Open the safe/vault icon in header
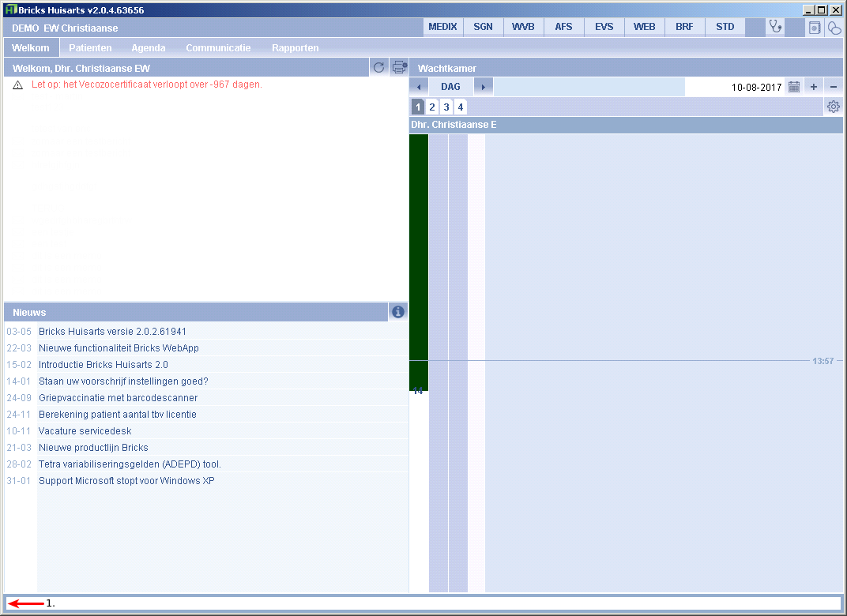Image resolution: width=847 pixels, height=616 pixels. tap(815, 27)
